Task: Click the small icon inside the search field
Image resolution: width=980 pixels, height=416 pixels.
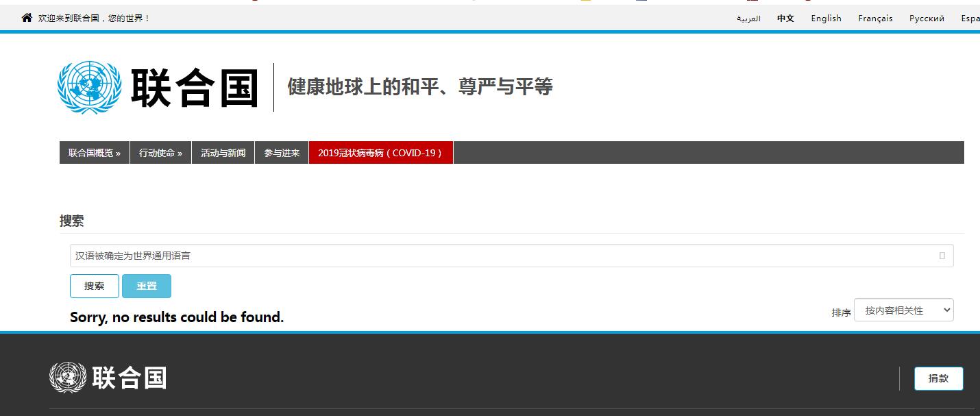Action: (x=942, y=256)
